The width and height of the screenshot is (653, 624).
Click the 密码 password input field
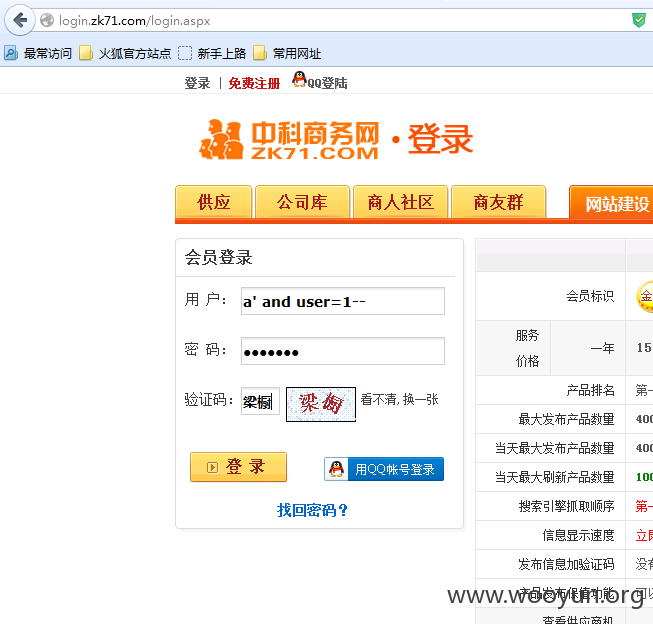pos(343,351)
